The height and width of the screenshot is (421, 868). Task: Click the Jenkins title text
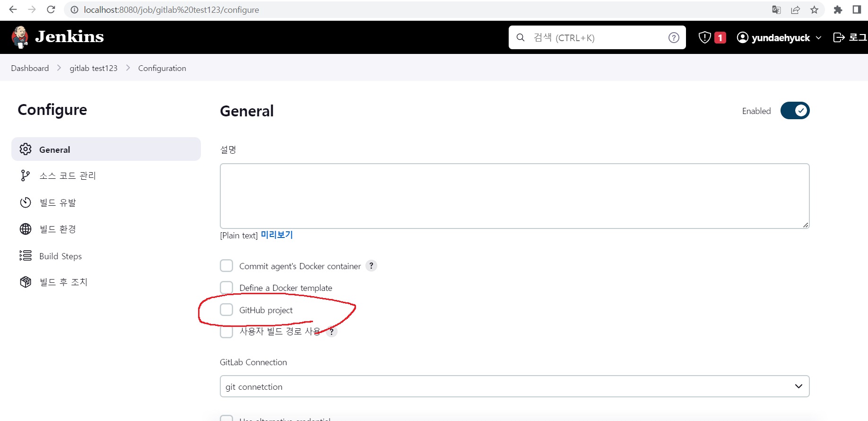click(x=69, y=37)
